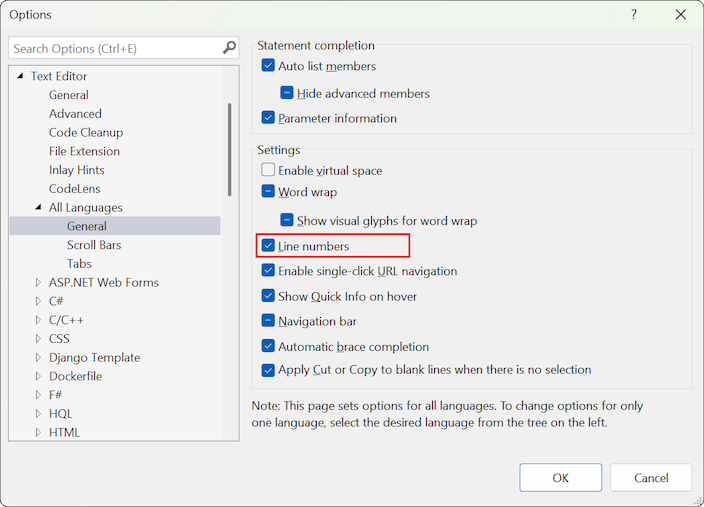Toggle Show visual glyphs for word wrap
This screenshot has height=507, width=704.
click(x=287, y=220)
